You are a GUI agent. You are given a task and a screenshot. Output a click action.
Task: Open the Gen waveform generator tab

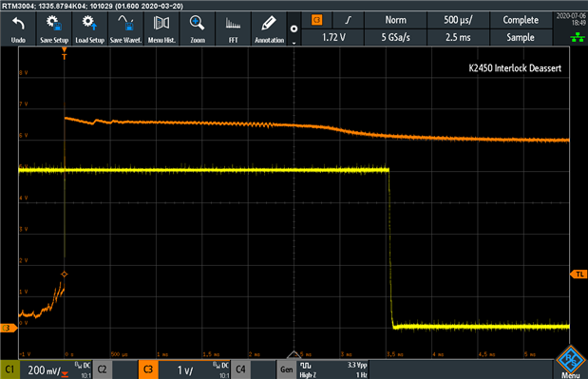(287, 370)
